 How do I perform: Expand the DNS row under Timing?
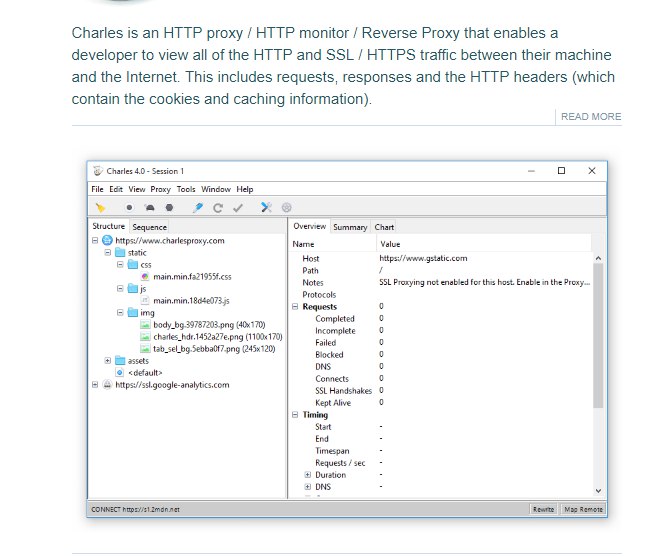pyautogui.click(x=308, y=487)
